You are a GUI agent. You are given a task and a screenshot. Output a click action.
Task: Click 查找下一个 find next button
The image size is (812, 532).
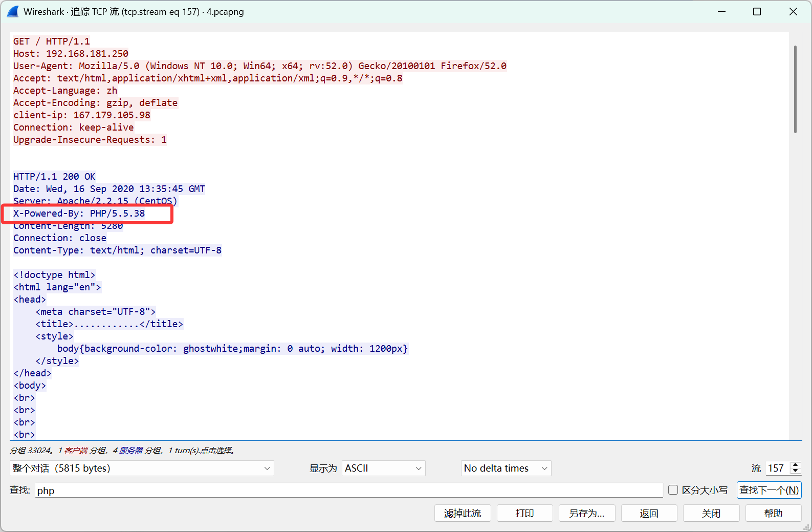pyautogui.click(x=769, y=490)
